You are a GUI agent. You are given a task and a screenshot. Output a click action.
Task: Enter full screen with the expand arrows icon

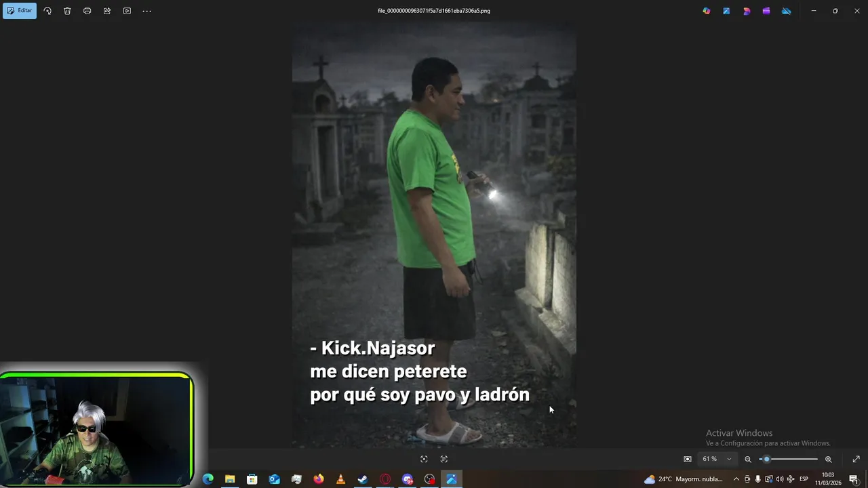point(856,459)
